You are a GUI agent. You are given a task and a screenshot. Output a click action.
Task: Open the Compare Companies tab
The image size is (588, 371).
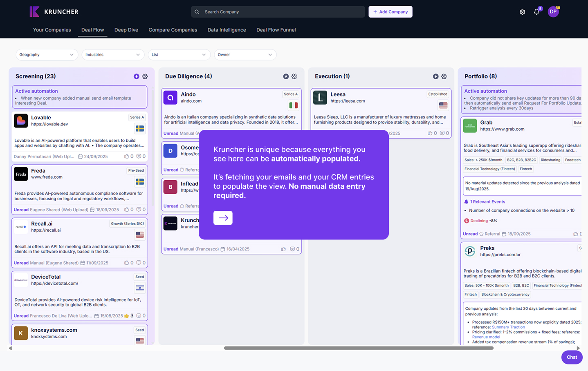click(x=173, y=30)
